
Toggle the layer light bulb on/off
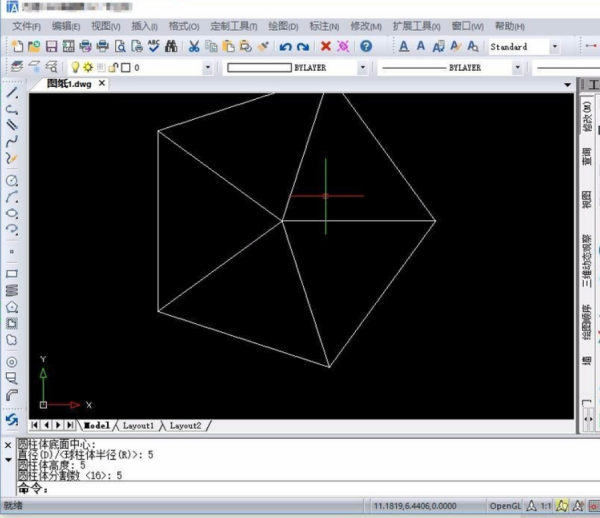point(74,67)
